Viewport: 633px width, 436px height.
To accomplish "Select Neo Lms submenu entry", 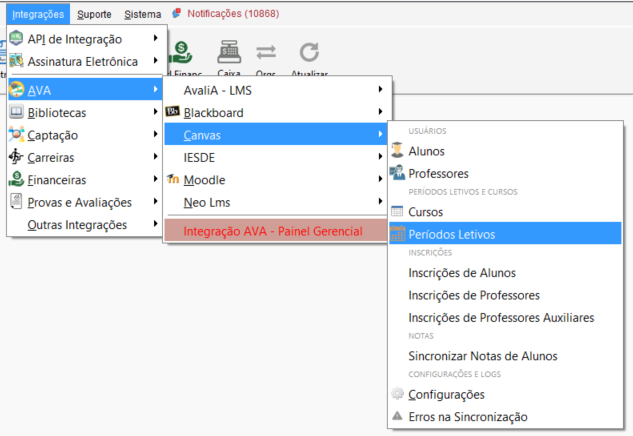I will (x=276, y=202).
